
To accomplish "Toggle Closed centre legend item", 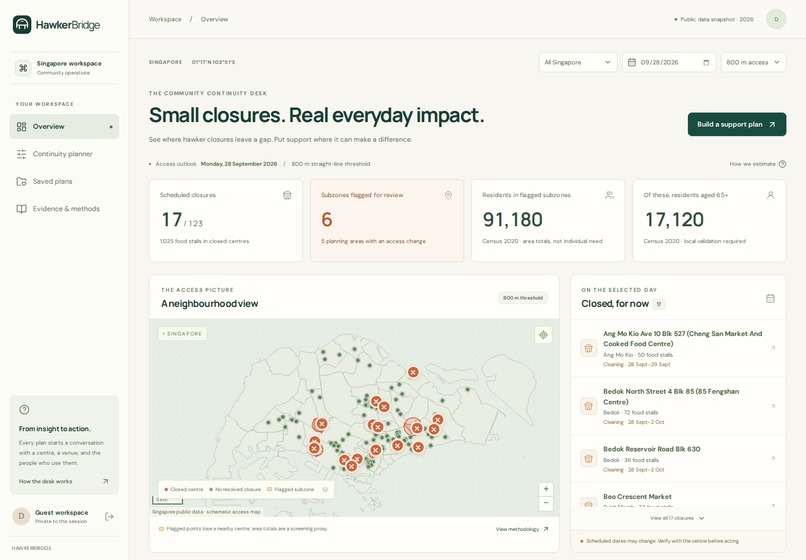I will click(184, 490).
